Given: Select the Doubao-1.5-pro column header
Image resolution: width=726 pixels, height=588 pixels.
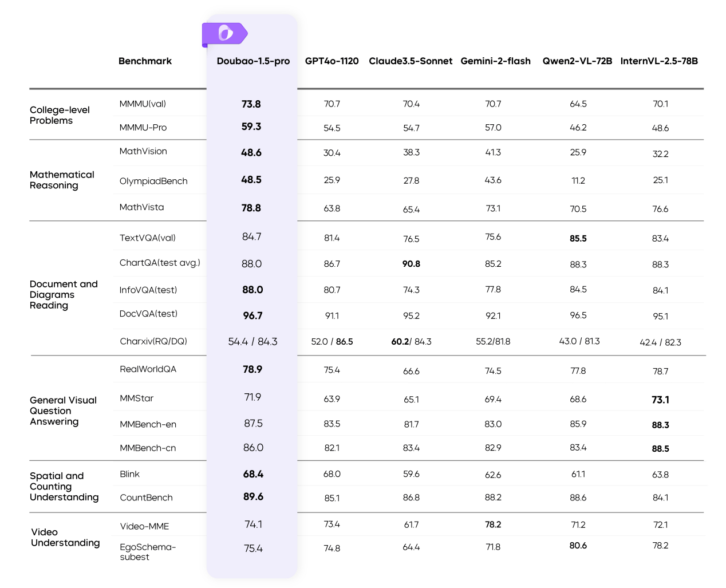Looking at the screenshot, I should point(253,61).
